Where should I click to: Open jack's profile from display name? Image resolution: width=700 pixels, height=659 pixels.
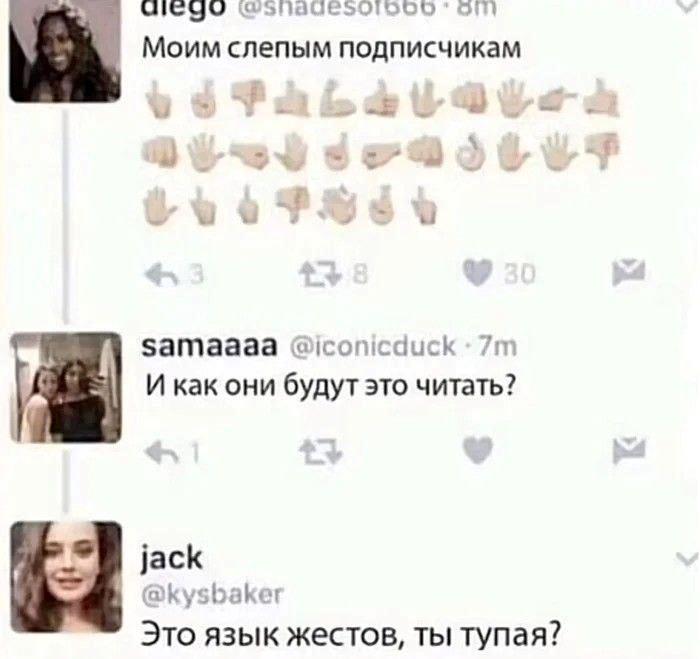[x=172, y=558]
